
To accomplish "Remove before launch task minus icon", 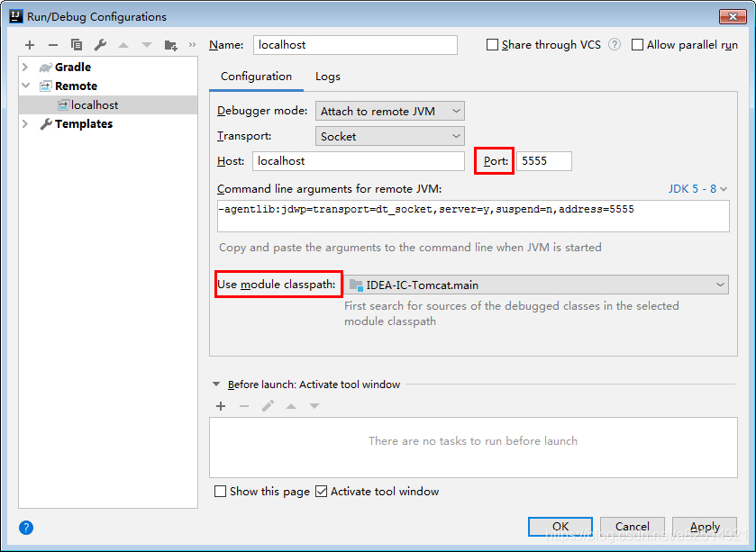I will pyautogui.click(x=244, y=406).
